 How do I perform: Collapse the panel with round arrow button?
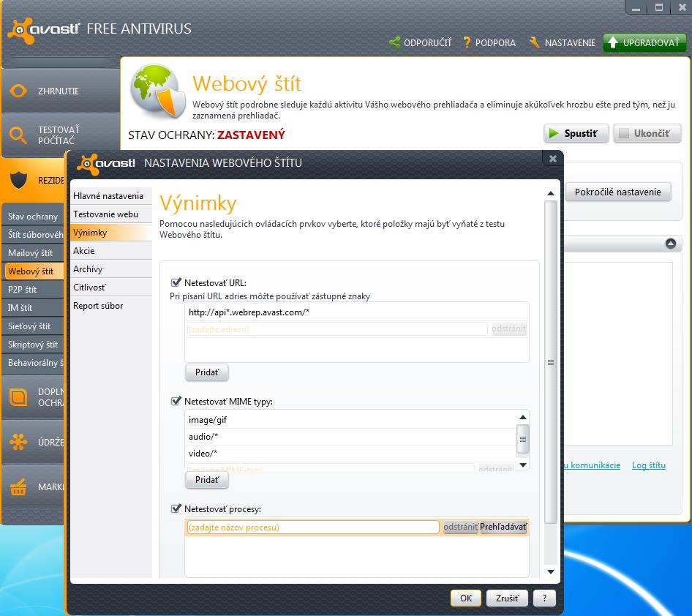tap(670, 244)
